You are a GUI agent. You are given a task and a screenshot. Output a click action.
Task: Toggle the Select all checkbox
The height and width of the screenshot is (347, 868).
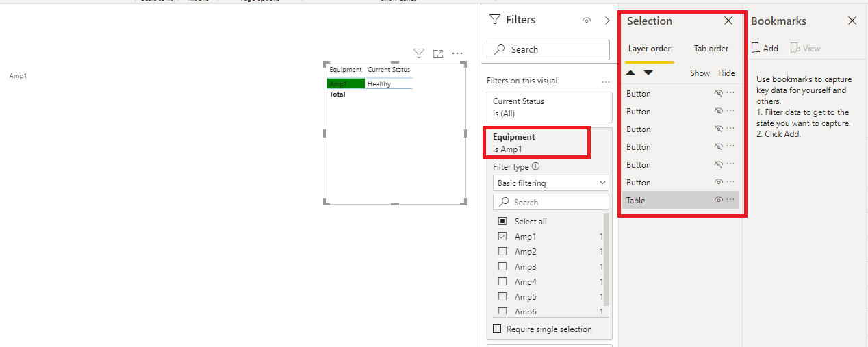pyautogui.click(x=502, y=222)
